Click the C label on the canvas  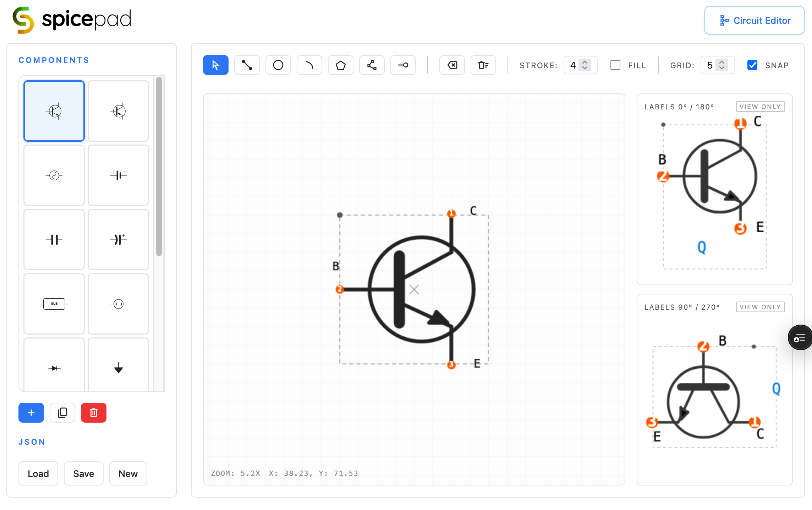pos(473,211)
